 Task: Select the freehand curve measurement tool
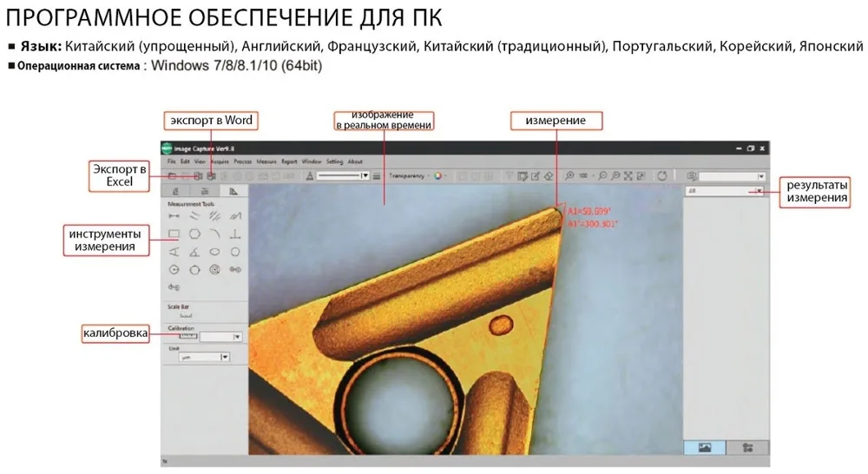(235, 216)
